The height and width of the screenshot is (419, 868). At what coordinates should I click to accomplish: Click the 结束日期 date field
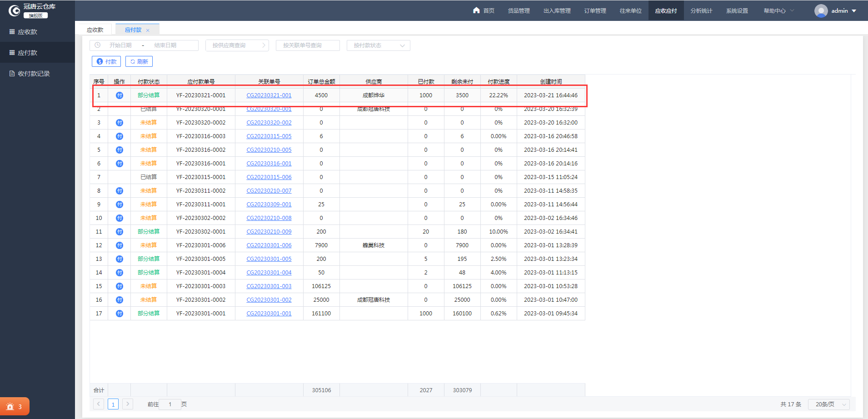point(165,45)
